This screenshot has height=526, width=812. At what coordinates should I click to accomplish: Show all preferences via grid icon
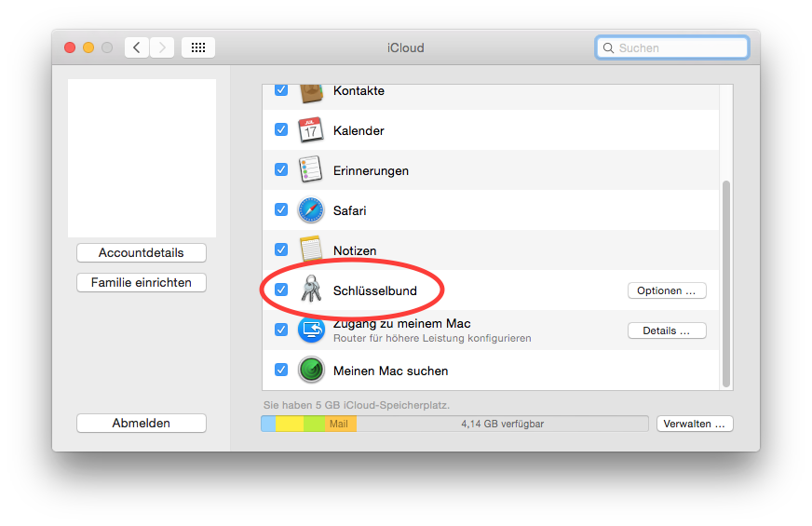click(x=198, y=47)
